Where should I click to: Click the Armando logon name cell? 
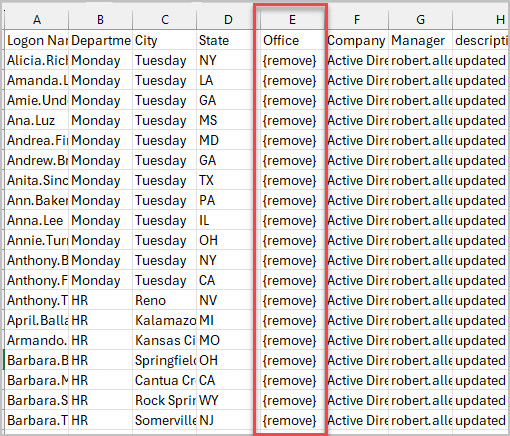click(x=37, y=340)
